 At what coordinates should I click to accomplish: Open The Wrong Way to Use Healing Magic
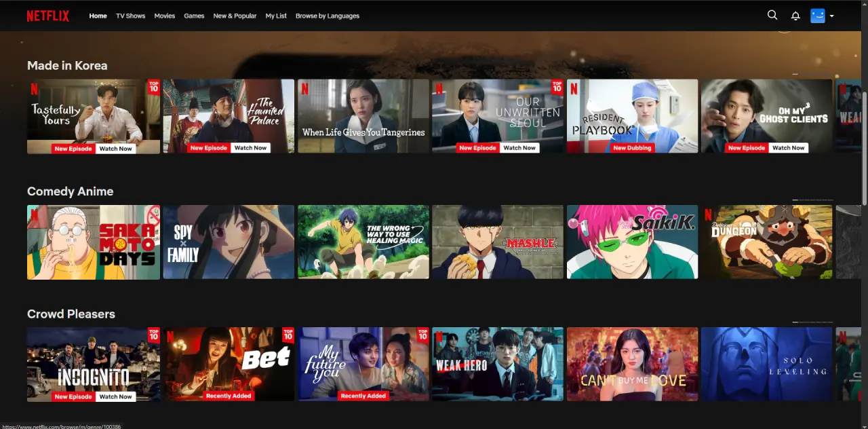pyautogui.click(x=363, y=242)
